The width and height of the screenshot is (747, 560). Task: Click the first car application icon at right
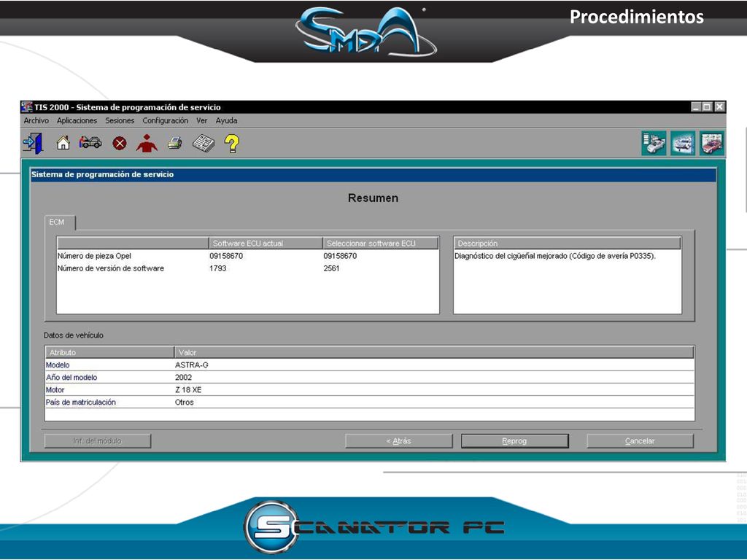[654, 144]
